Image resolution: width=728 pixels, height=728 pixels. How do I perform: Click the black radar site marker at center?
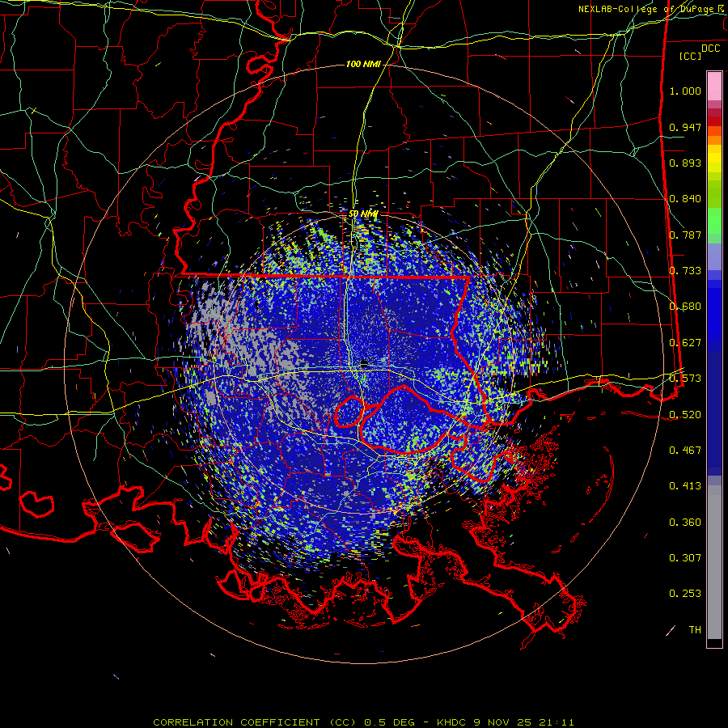pyautogui.click(x=364, y=363)
